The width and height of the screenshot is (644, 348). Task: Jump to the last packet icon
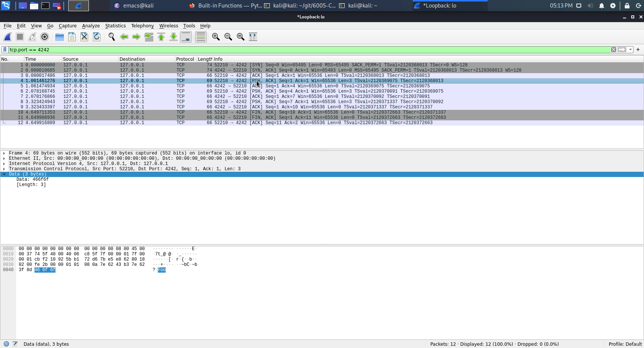[x=174, y=37]
